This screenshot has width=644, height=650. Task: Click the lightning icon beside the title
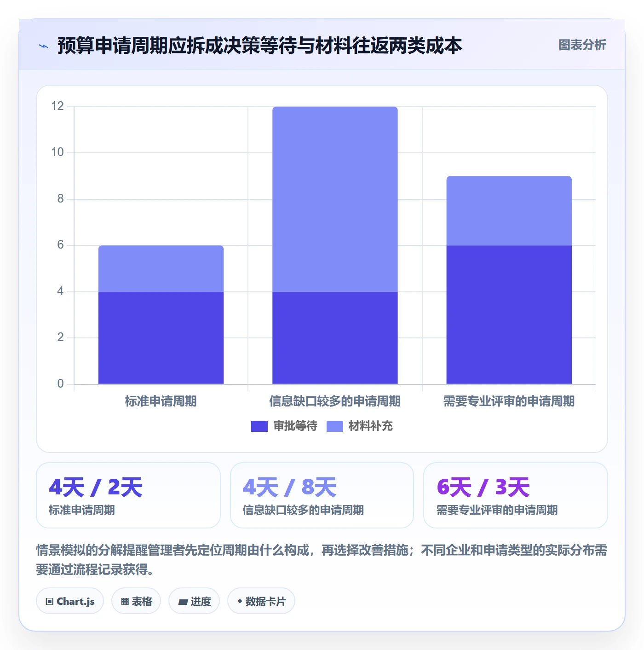pyautogui.click(x=44, y=46)
